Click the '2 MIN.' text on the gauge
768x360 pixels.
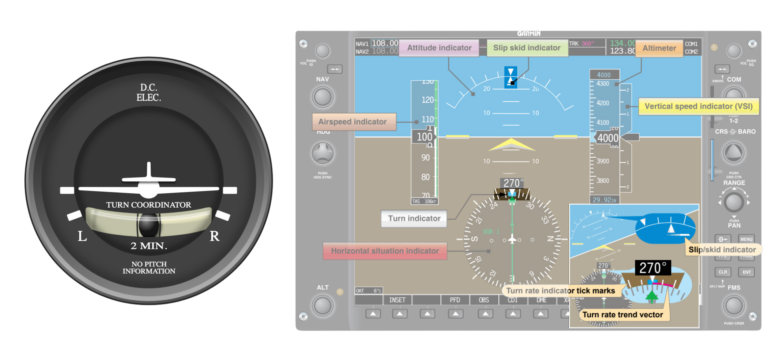tap(149, 246)
